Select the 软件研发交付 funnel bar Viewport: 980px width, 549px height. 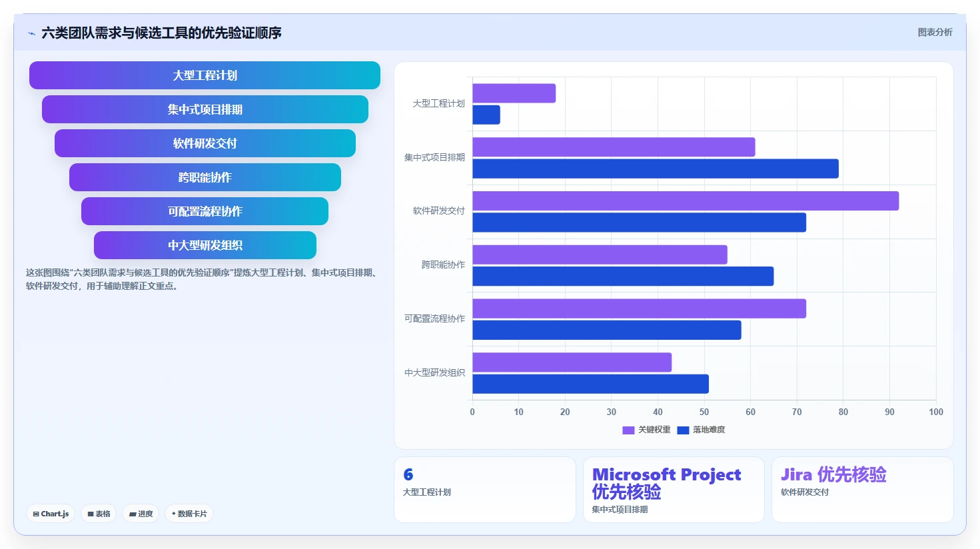(205, 143)
